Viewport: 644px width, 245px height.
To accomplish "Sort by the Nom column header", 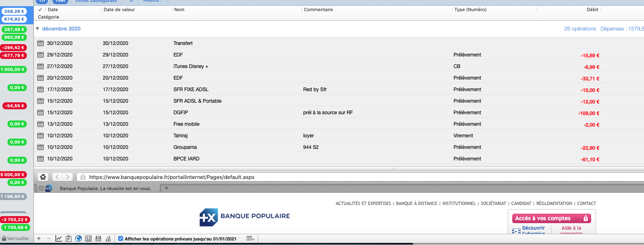I will [x=179, y=9].
